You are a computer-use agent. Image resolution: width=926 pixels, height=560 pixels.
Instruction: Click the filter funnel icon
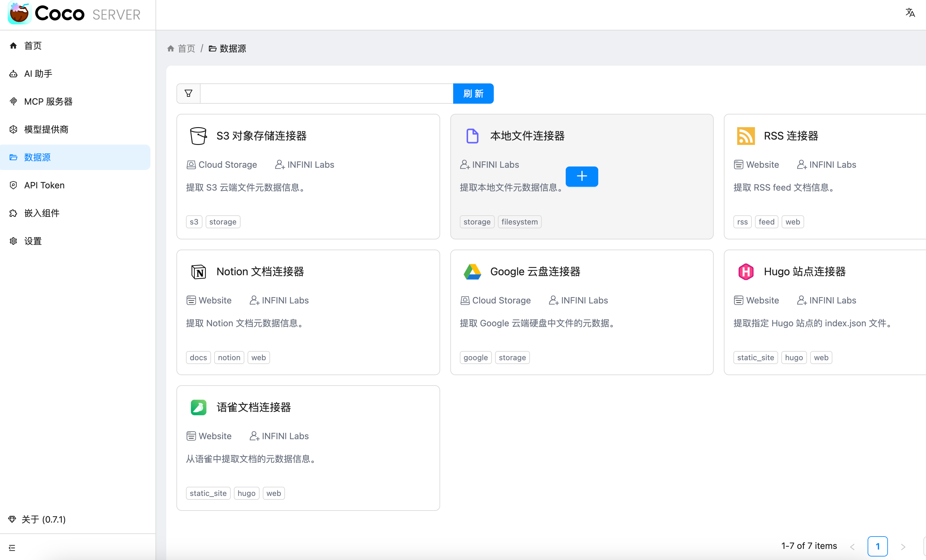[x=188, y=94]
